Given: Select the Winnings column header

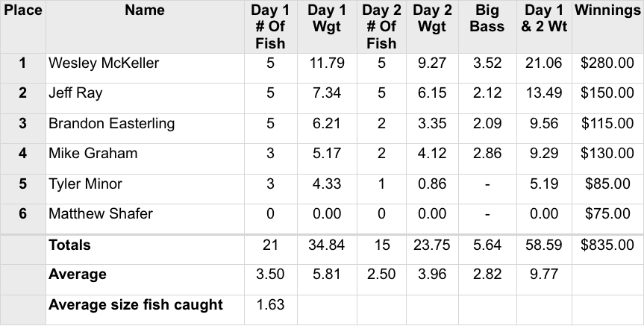Looking at the screenshot, I should pyautogui.click(x=607, y=11).
